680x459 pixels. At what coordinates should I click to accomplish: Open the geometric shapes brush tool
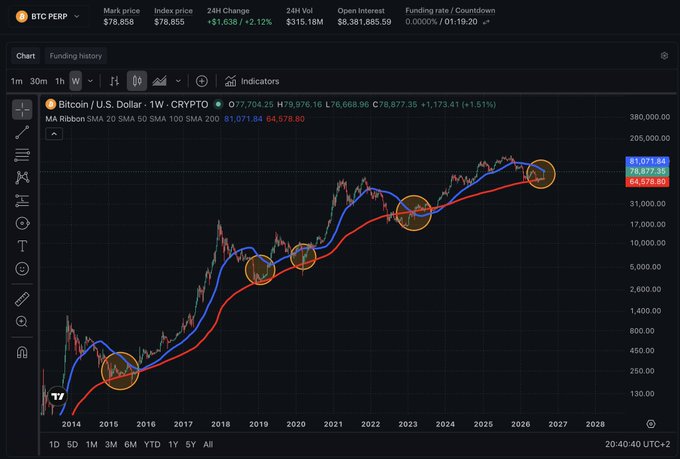(x=22, y=223)
